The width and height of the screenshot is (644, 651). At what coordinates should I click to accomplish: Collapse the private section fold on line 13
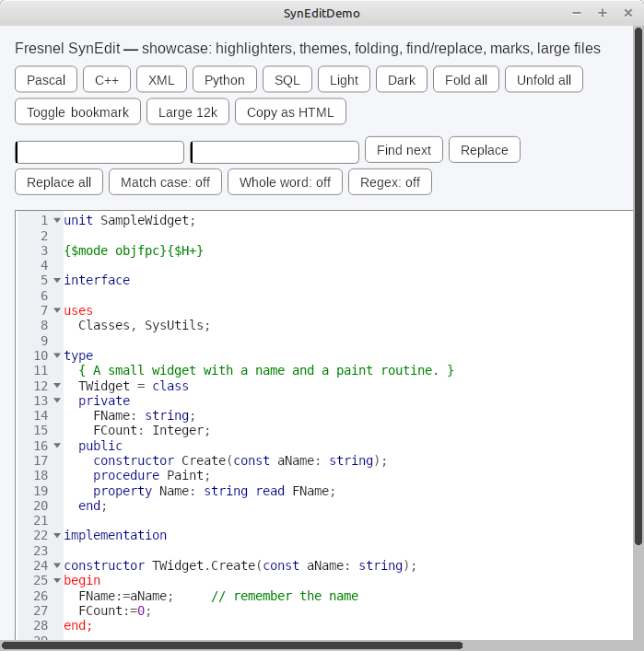pos(57,401)
